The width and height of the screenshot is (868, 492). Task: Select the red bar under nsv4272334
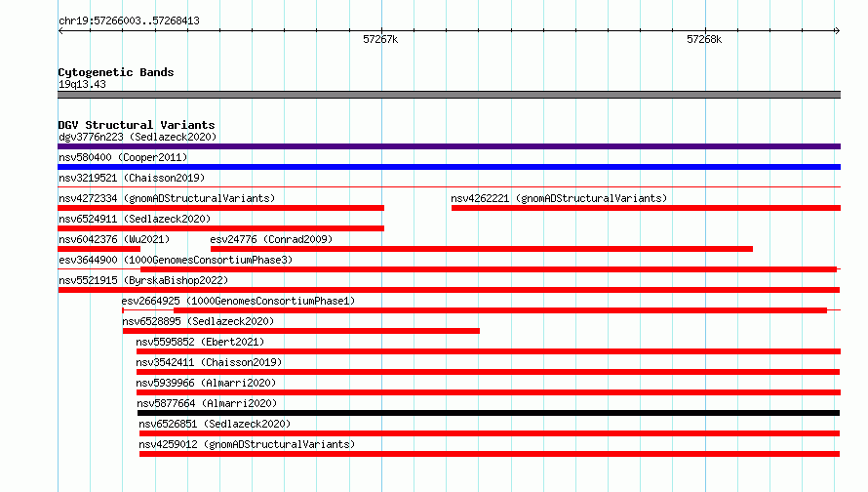220,208
